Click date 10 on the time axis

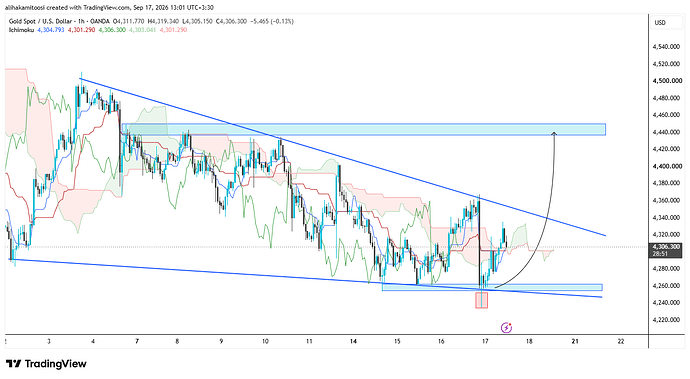coord(265,341)
